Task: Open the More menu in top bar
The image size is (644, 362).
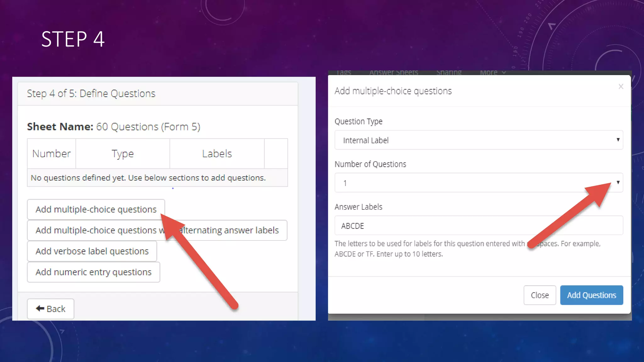Action: pyautogui.click(x=492, y=73)
